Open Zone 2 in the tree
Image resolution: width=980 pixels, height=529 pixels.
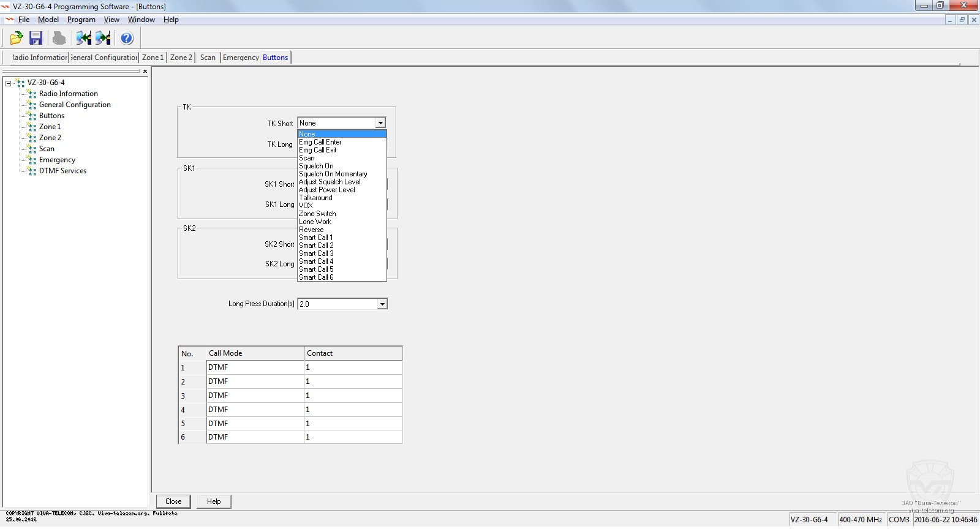tap(50, 138)
